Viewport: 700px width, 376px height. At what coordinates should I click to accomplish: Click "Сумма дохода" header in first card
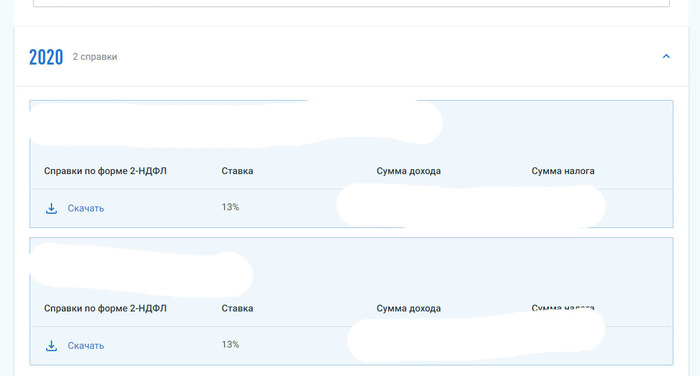(x=408, y=171)
